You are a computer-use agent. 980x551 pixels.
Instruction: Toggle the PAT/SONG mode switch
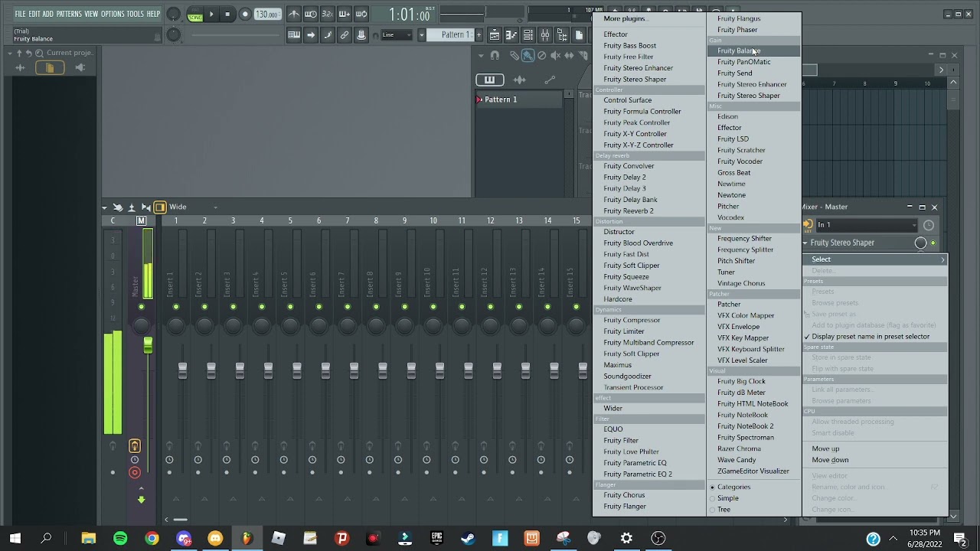195,15
